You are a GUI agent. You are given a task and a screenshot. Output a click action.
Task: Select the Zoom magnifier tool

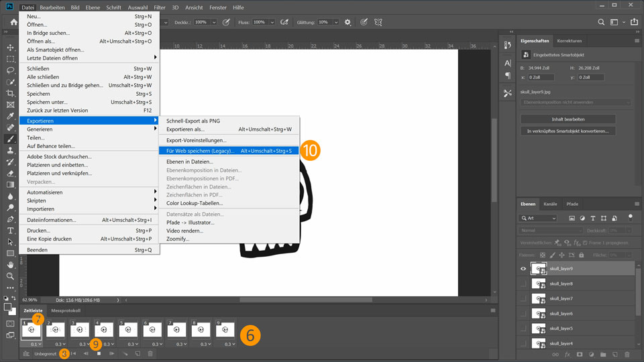click(11, 276)
